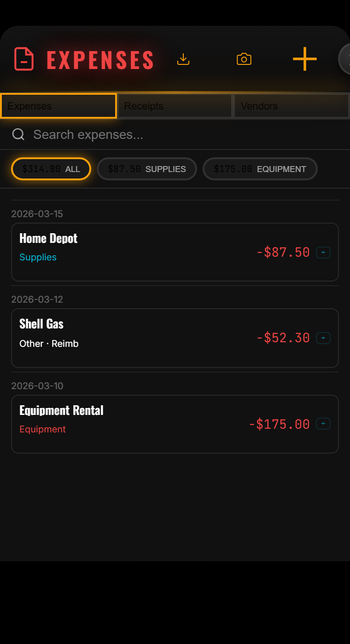Open the camera receipt scanner
350x644 pixels.
244,59
